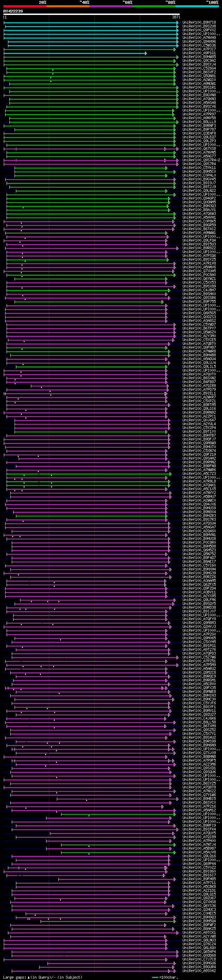Select label UniRef100_Q0J647
The height and width of the screenshot is (980, 222).
[x=199, y=420]
